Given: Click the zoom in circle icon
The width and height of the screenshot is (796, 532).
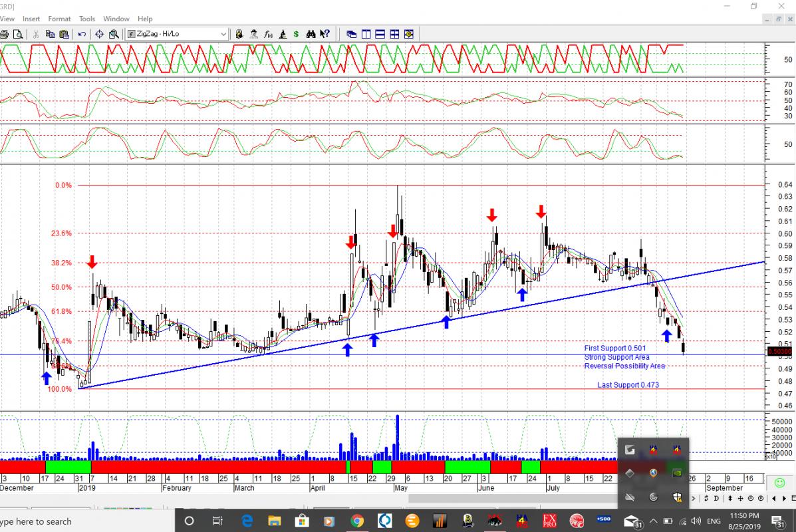Looking at the screenshot, I should point(761,499).
